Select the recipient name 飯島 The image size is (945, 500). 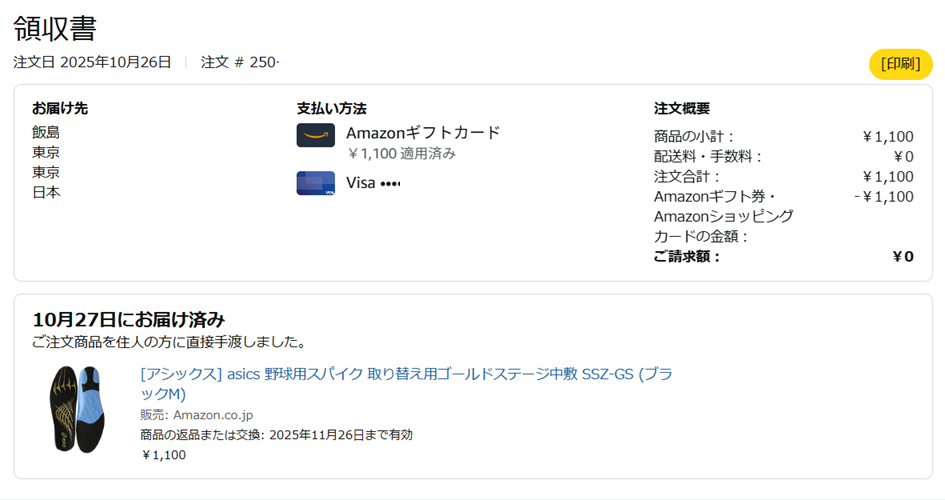tap(46, 132)
